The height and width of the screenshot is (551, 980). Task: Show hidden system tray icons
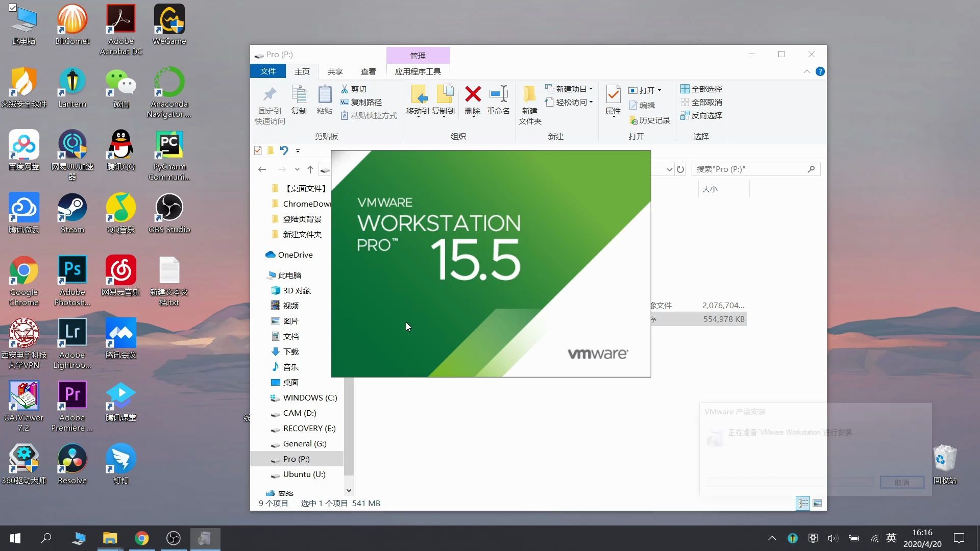(x=772, y=538)
